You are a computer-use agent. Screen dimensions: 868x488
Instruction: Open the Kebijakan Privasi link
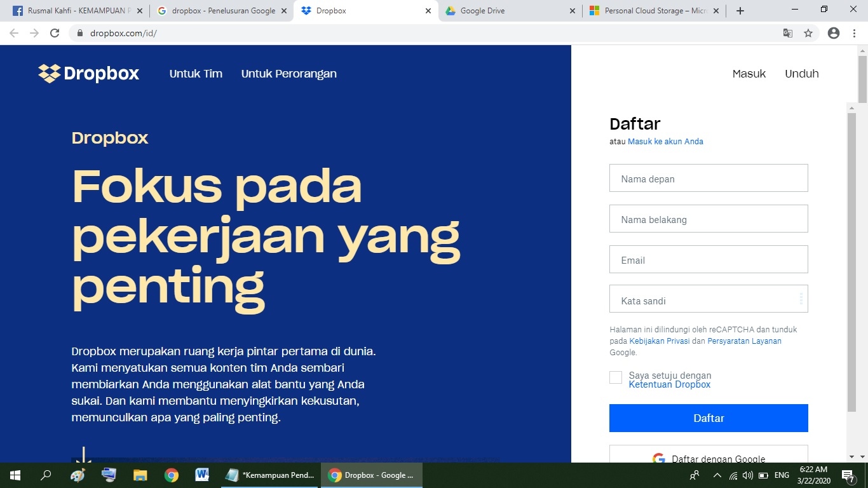659,341
